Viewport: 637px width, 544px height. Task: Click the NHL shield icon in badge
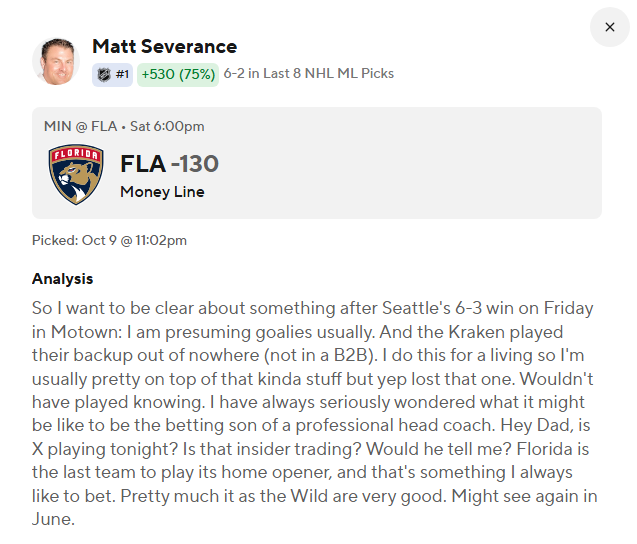pos(104,74)
